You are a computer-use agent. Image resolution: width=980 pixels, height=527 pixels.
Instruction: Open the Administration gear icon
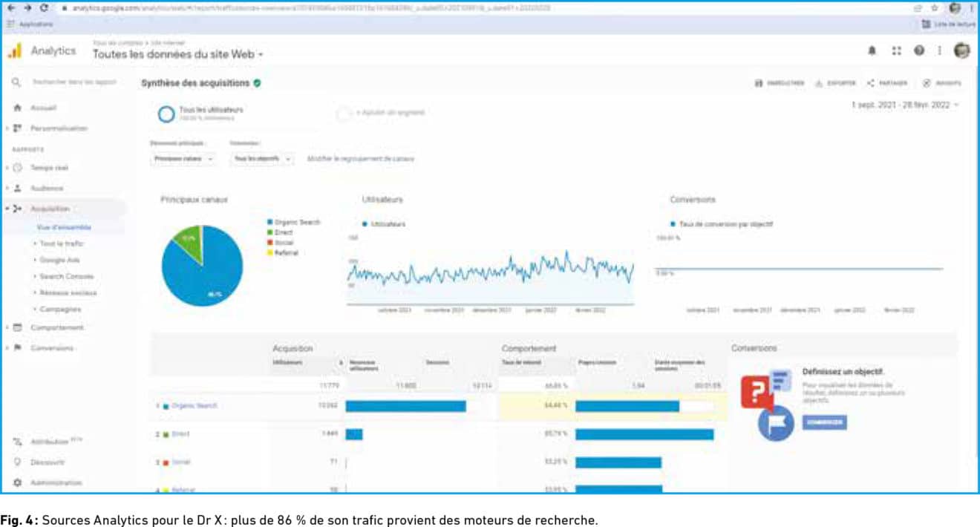[x=18, y=482]
